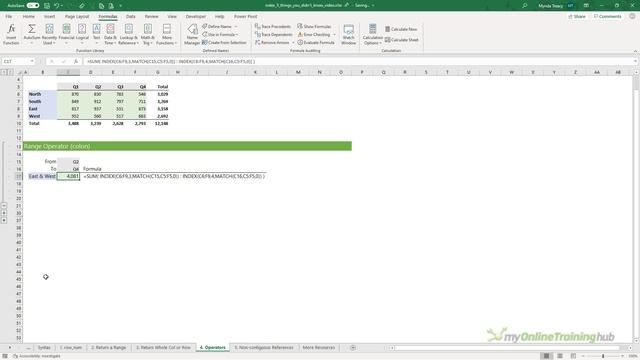Open the Date & Time functions menu
This screenshot has width=640, height=360.
click(x=110, y=34)
